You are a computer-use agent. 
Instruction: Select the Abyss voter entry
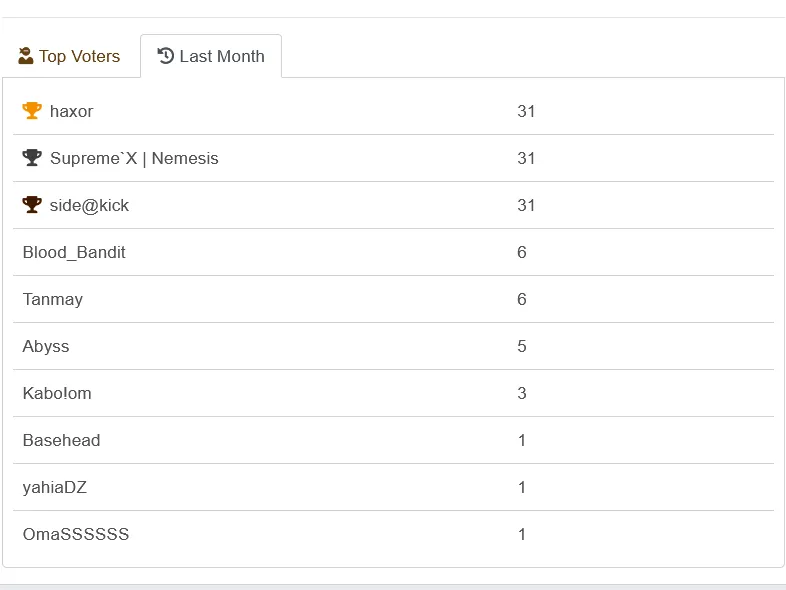pyautogui.click(x=46, y=346)
